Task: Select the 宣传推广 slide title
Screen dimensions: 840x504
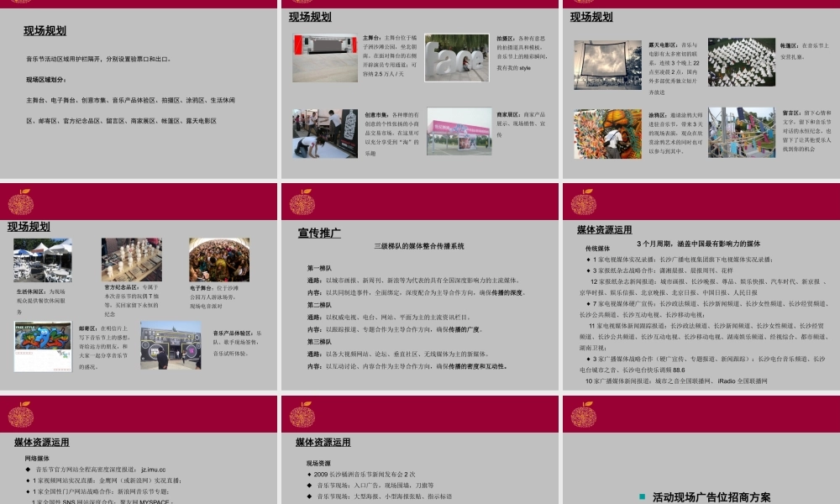Action: (319, 233)
